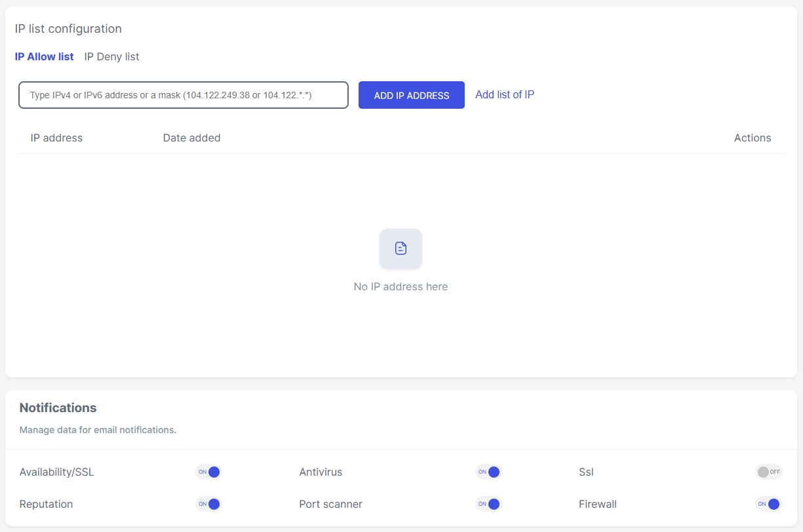Screen dimensions: 803x532
Task: Click the empty-state document icon
Action: (401, 248)
